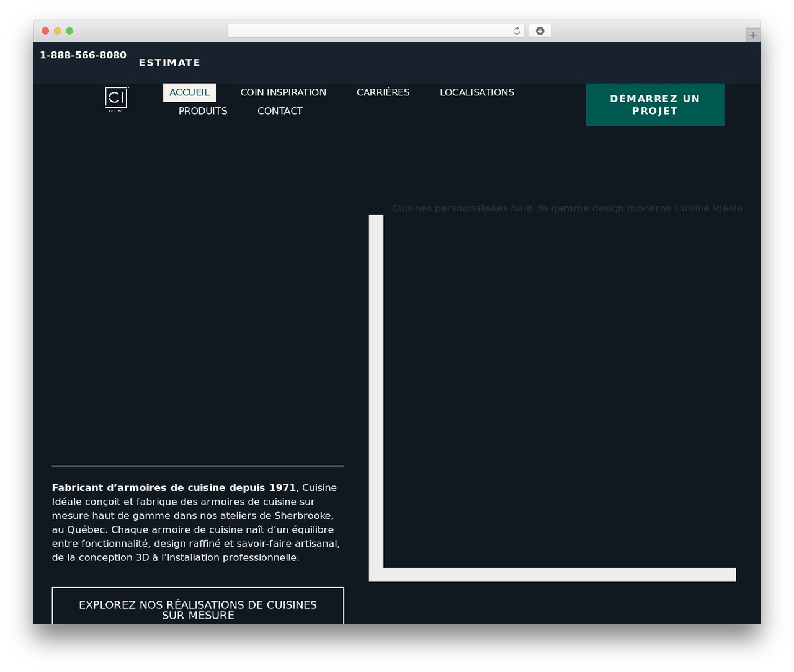This screenshot has height=672, width=794.
Task: Add a new browser tab
Action: 752,35
